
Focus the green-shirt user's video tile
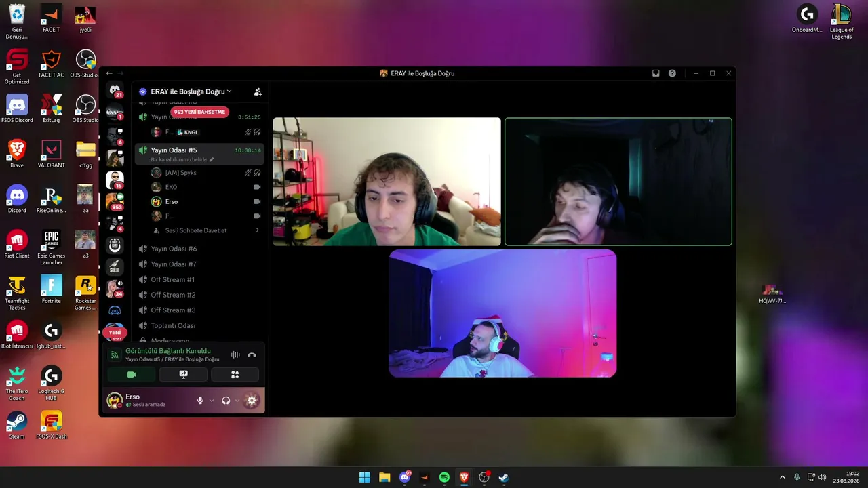tap(387, 182)
